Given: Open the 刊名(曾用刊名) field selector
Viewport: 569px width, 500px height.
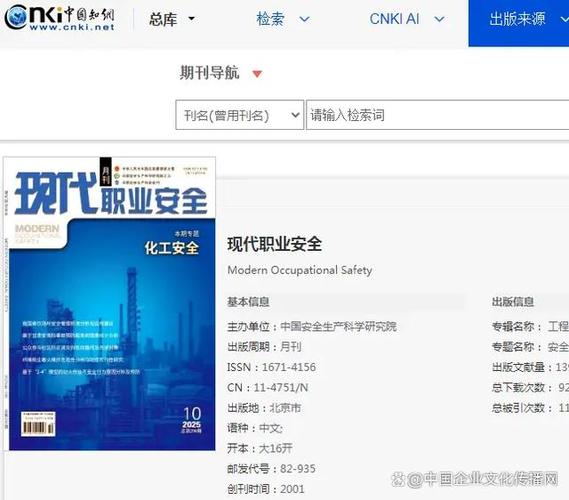Looking at the screenshot, I should click(x=240, y=115).
